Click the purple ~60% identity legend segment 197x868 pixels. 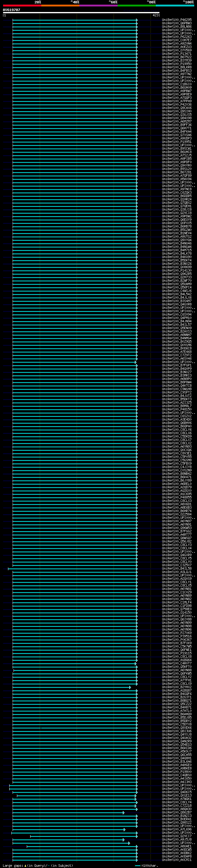pos(99,6)
